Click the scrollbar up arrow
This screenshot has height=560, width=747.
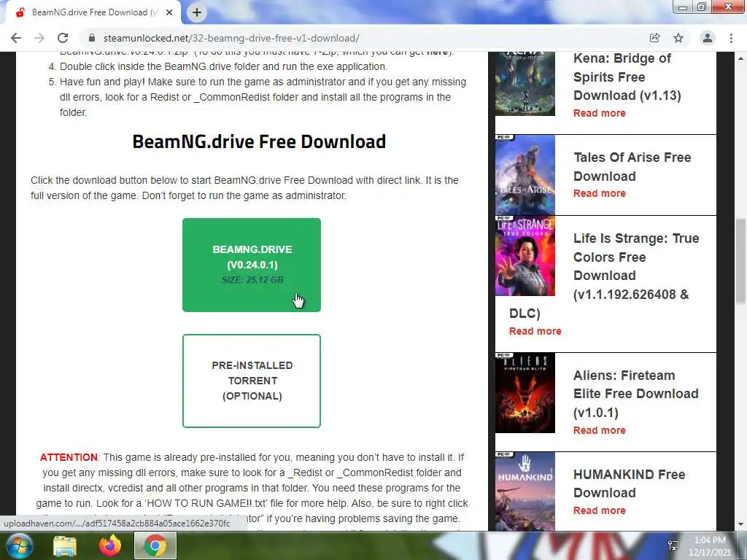pyautogui.click(x=740, y=58)
